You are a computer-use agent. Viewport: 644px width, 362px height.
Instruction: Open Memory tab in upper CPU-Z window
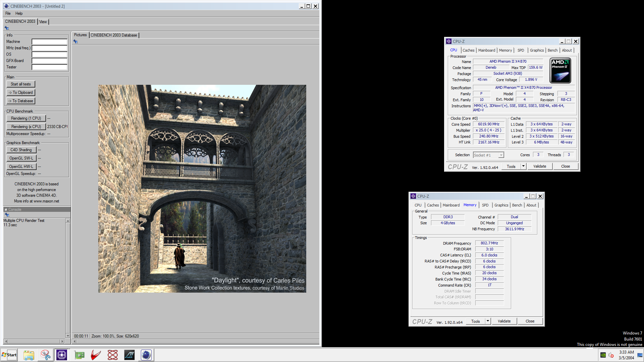click(505, 50)
